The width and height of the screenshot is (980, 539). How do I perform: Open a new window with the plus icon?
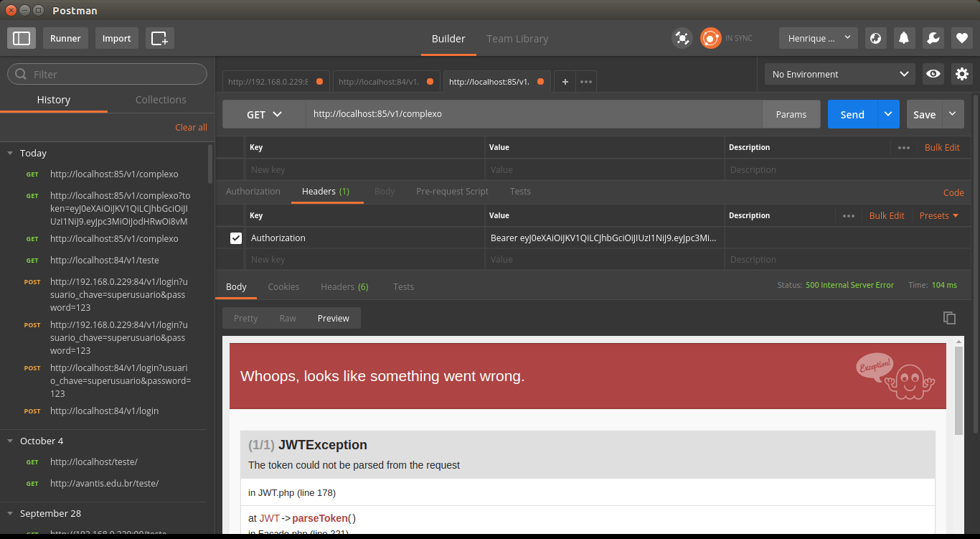159,38
